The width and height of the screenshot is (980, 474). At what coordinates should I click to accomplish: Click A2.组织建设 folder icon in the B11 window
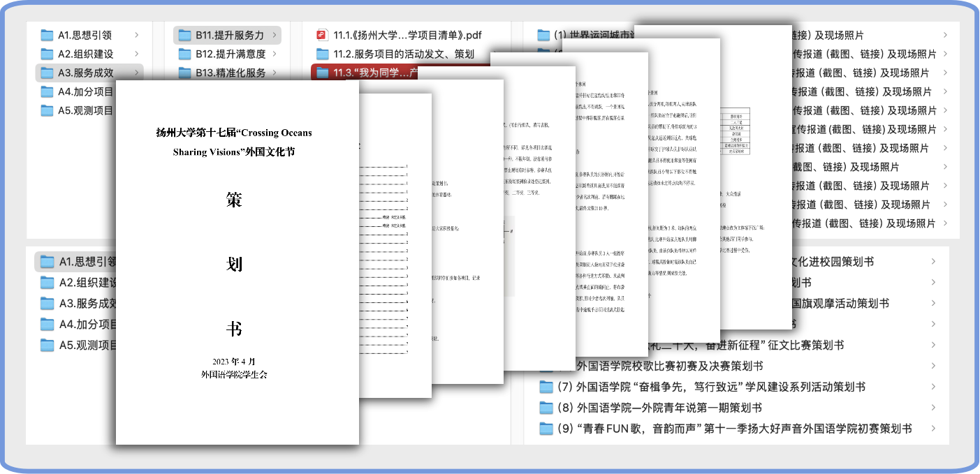[47, 54]
